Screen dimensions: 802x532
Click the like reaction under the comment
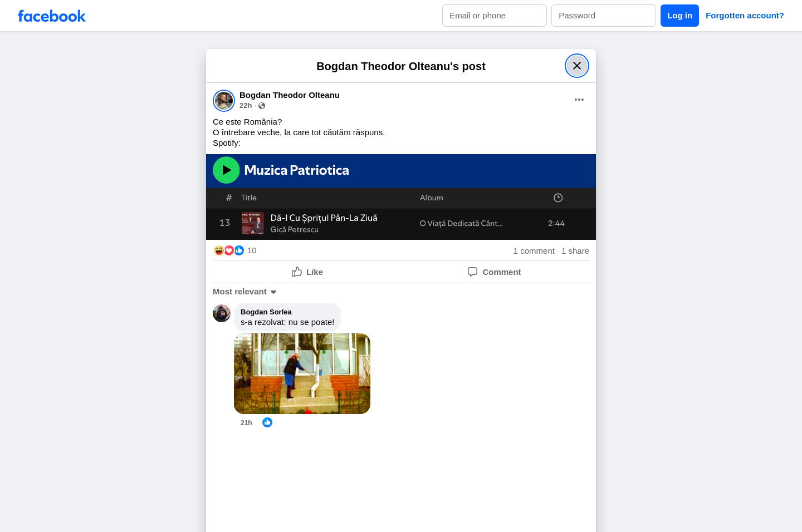[x=267, y=422]
